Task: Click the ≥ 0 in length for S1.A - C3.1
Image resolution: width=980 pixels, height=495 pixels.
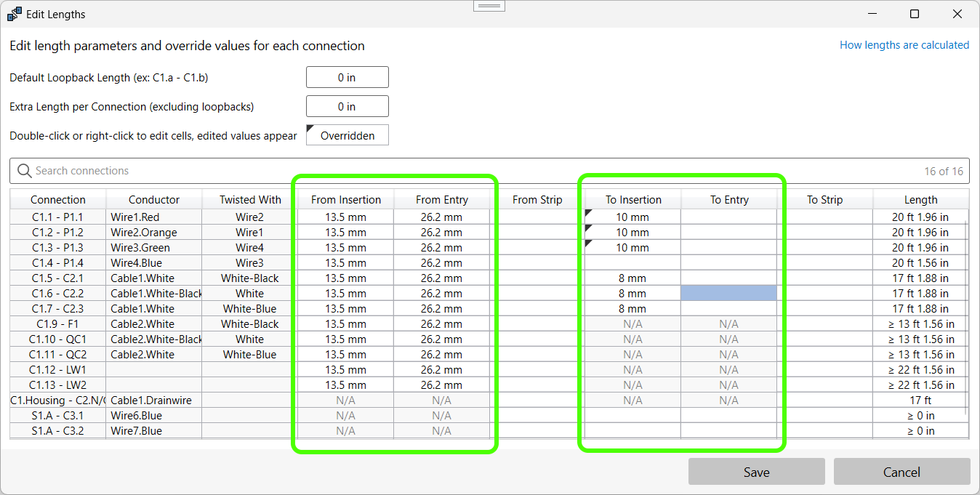Action: pyautogui.click(x=920, y=415)
